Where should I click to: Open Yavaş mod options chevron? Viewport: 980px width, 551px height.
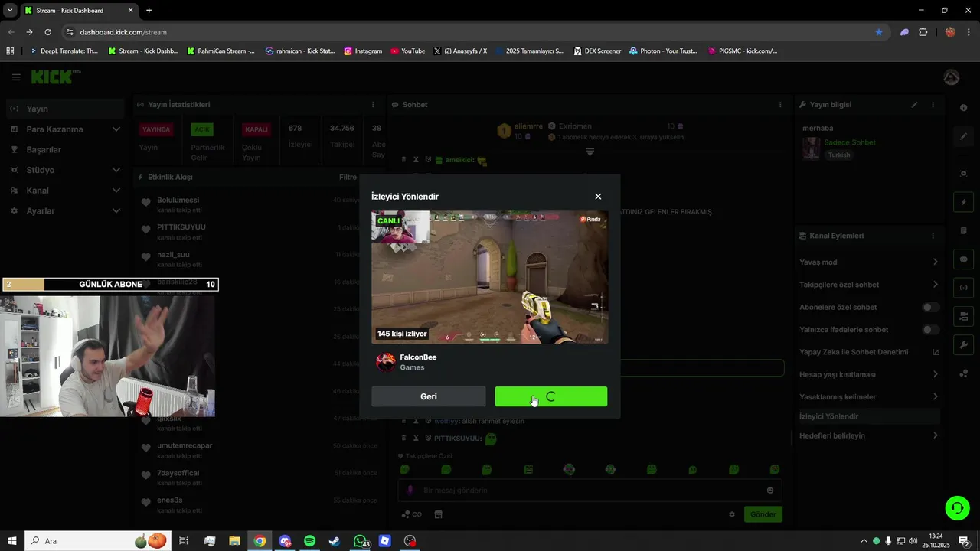click(935, 262)
